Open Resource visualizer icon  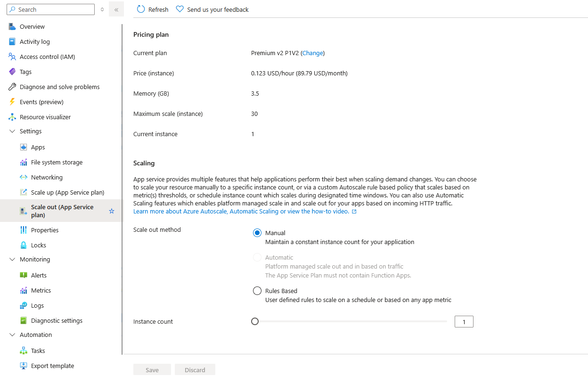[x=12, y=117]
